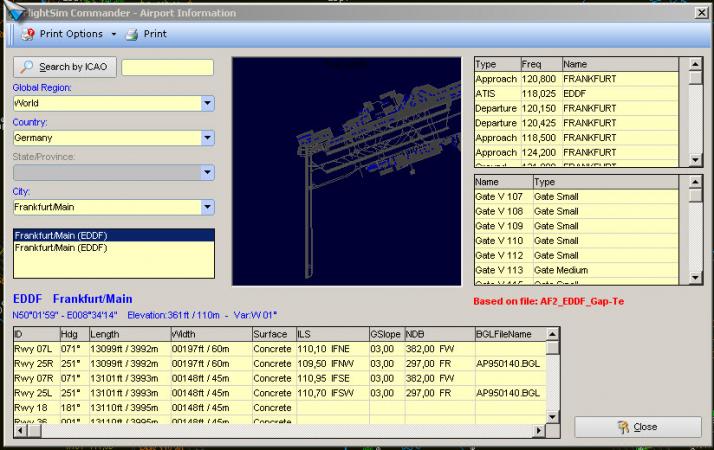Viewport: 714px width, 450px height.
Task: Click the Search by ICAO button
Action: click(x=65, y=67)
